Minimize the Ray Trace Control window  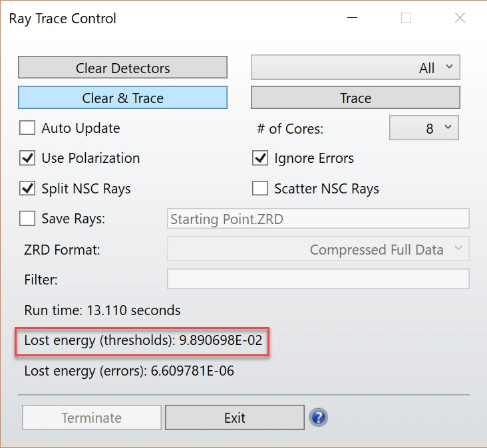click(x=352, y=18)
